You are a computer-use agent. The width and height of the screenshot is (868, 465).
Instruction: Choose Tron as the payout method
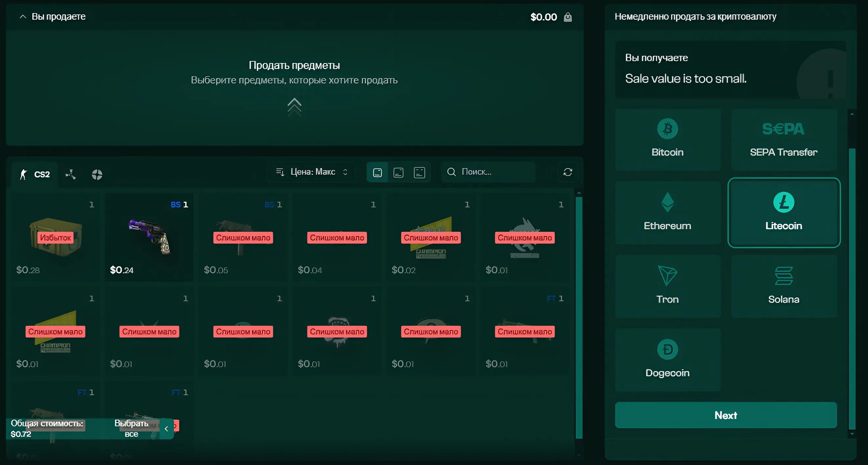pos(667,286)
